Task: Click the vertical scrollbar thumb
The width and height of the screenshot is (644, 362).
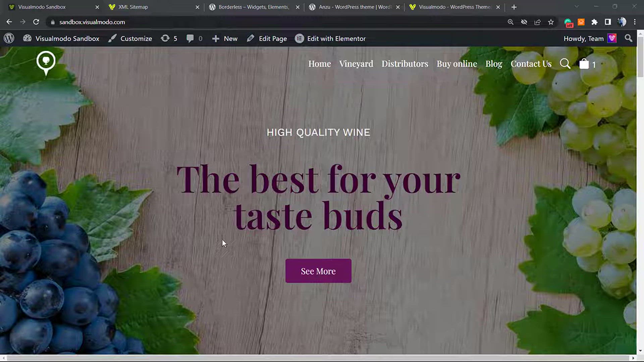Action: (x=640, y=56)
